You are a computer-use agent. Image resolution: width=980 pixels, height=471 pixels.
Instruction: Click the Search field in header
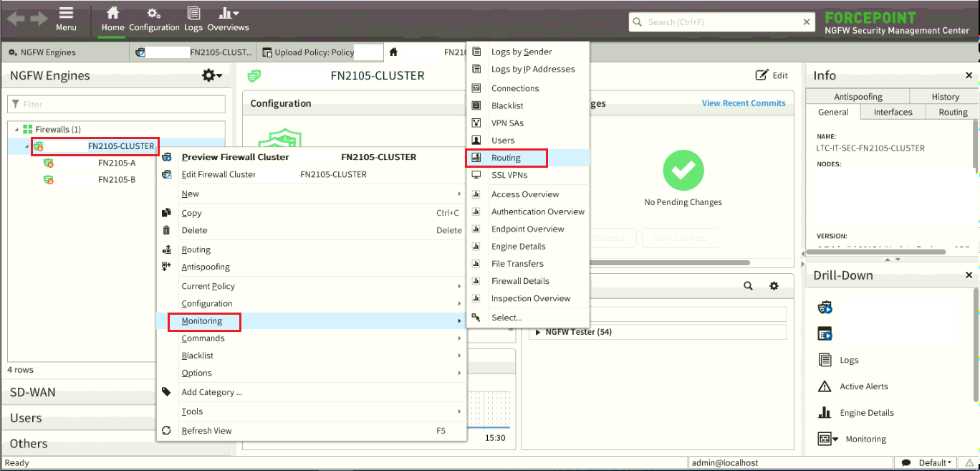724,22
